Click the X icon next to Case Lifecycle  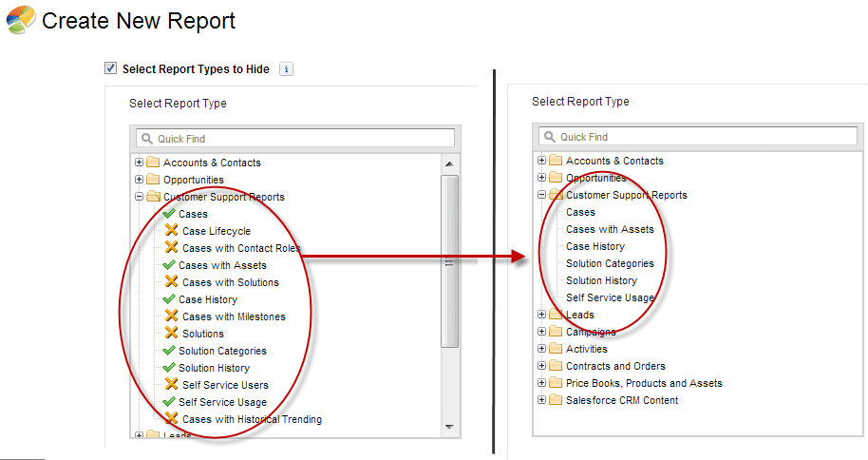click(x=171, y=231)
